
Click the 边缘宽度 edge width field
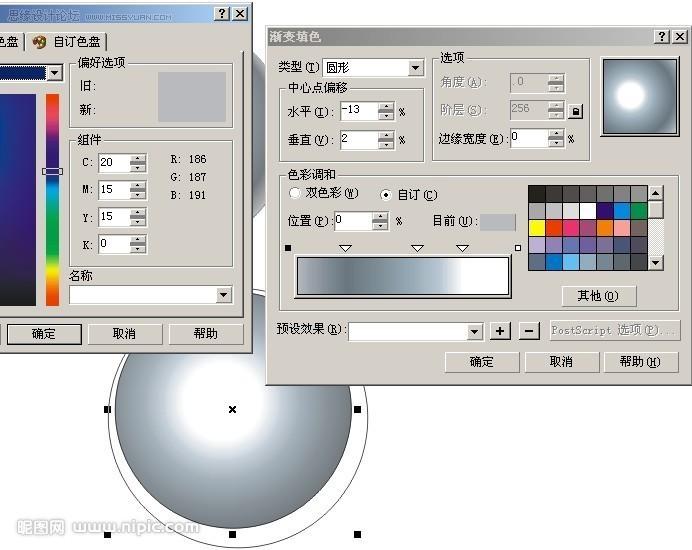point(529,139)
